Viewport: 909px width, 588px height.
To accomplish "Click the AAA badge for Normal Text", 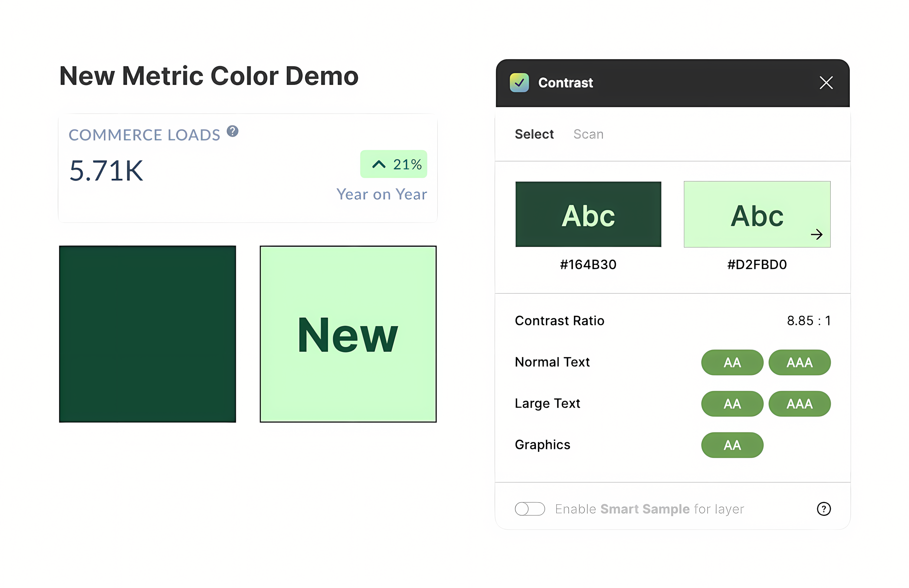I will coord(800,362).
